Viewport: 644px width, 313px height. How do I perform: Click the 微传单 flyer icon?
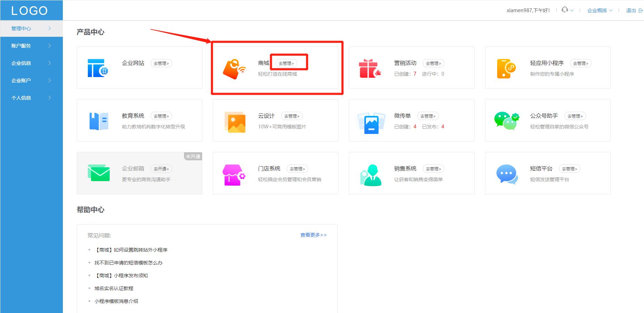click(370, 120)
